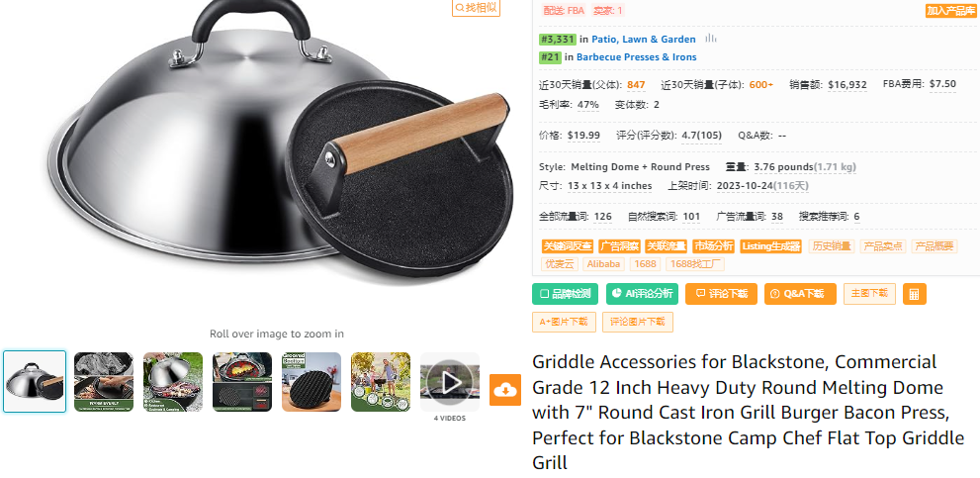Click the 品牌检测 green button
This screenshot has width=980, height=478.
[x=565, y=294]
